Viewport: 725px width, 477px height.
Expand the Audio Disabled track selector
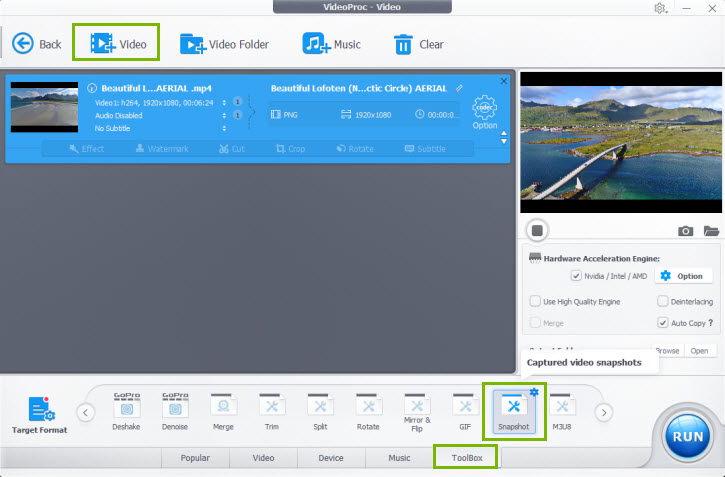[224, 116]
